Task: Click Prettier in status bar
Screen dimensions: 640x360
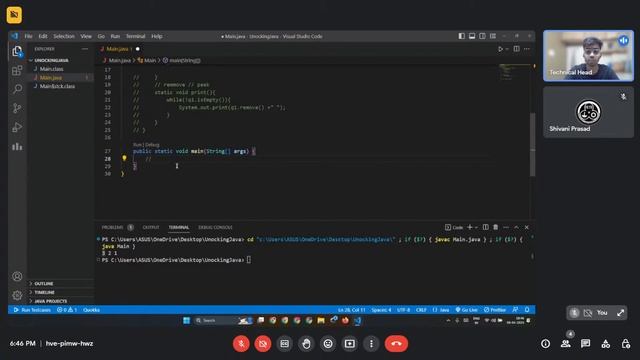Action: (495, 310)
